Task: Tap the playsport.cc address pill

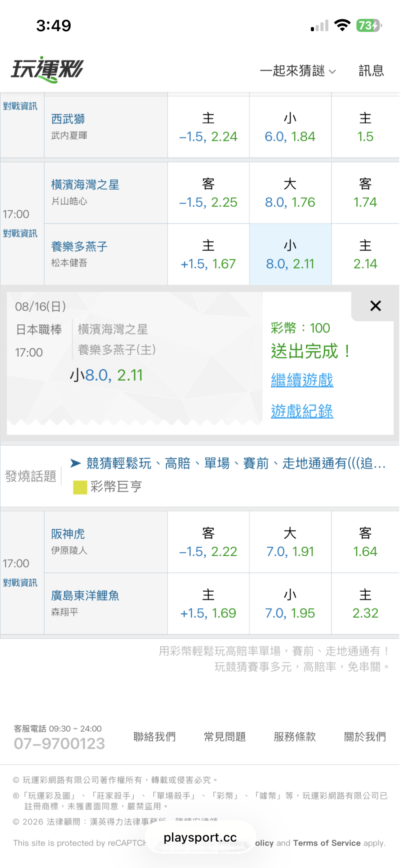Action: (x=200, y=837)
